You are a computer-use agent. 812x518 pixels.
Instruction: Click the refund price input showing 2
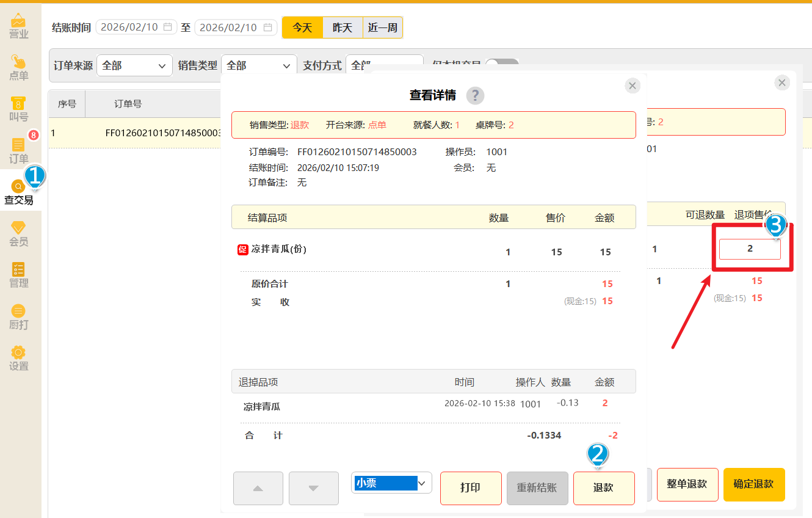point(750,249)
